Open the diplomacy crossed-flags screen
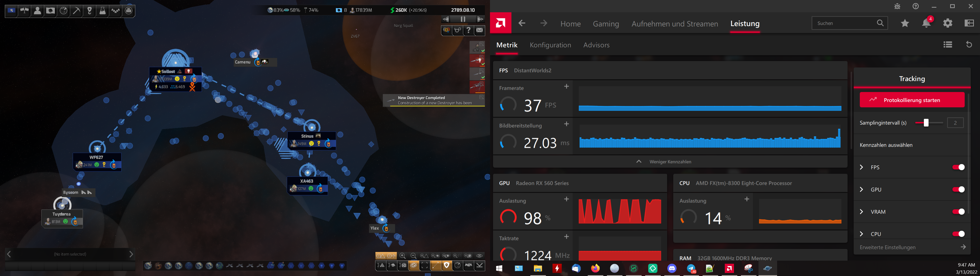The image size is (980, 276). pyautogui.click(x=24, y=11)
